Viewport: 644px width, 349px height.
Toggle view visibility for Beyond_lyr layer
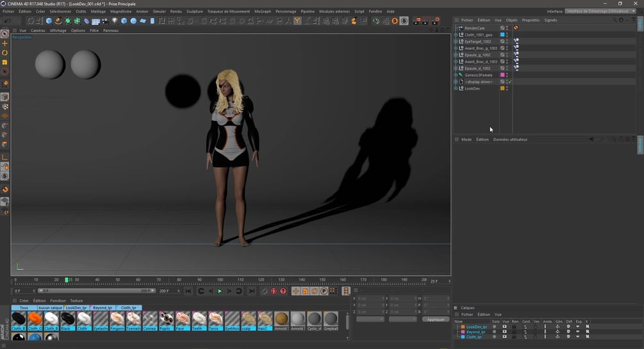click(x=505, y=332)
